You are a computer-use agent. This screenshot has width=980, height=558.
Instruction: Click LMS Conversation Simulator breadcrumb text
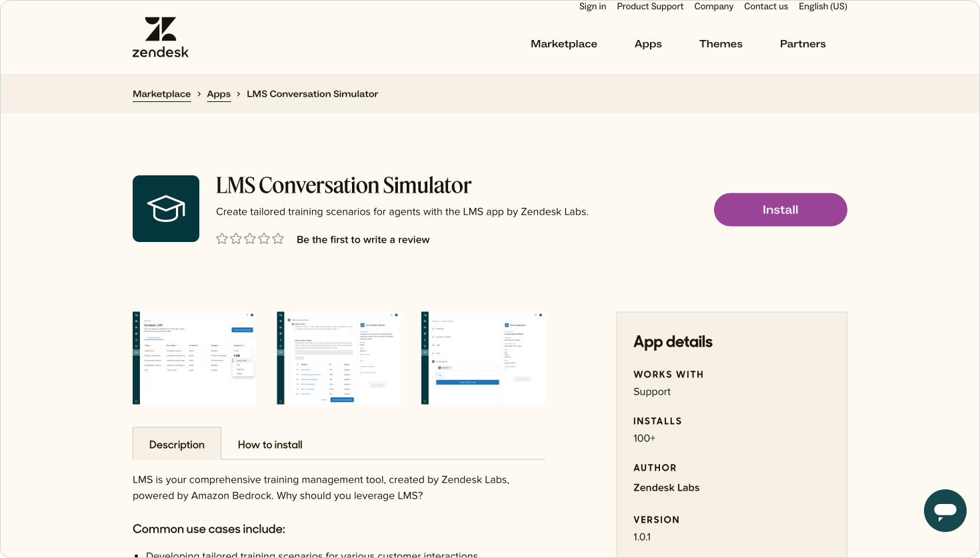coord(312,94)
